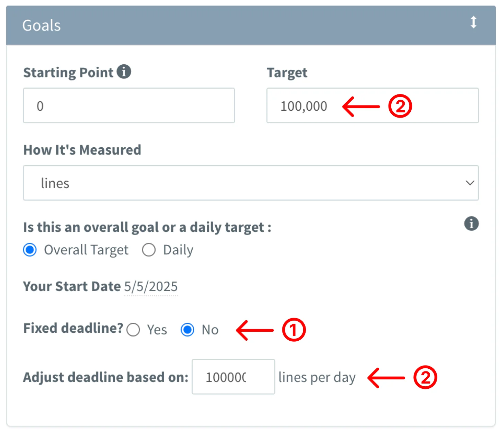This screenshot has height=433, width=504.
Task: Select the Daily radio button
Action: click(149, 250)
